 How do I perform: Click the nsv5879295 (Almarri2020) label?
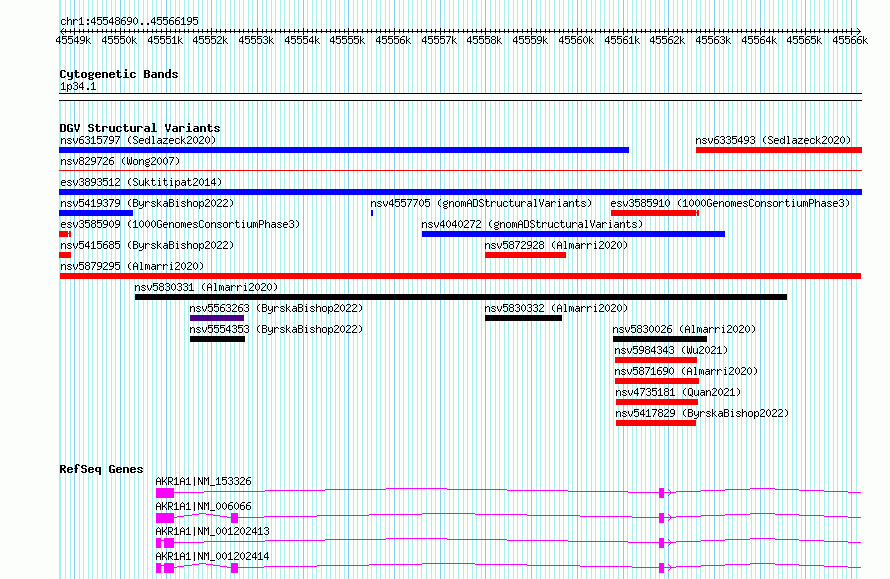(x=132, y=266)
